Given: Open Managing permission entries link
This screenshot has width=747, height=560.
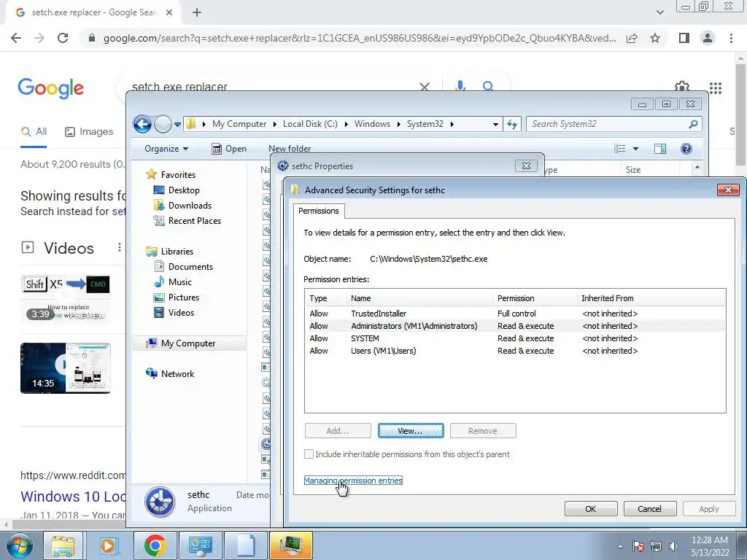Looking at the screenshot, I should [353, 481].
